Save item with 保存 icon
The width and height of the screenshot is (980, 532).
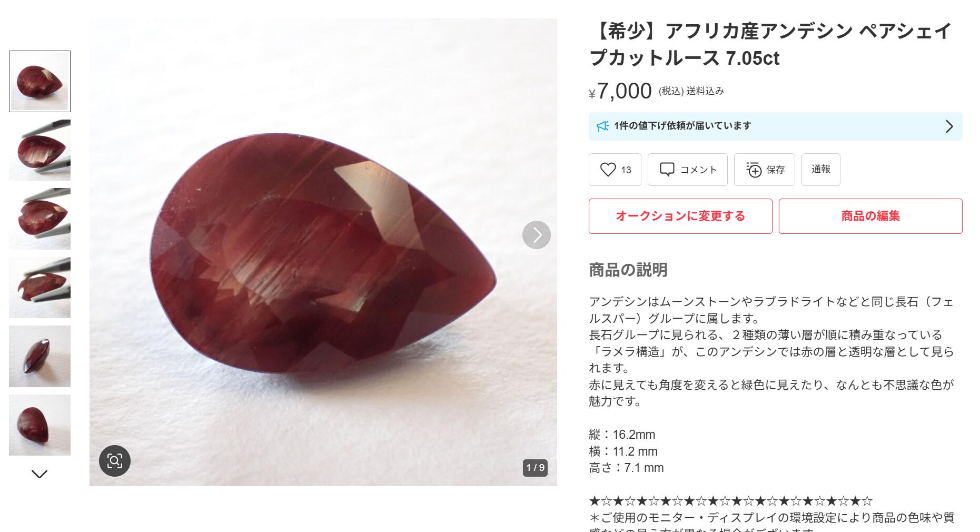(x=764, y=170)
